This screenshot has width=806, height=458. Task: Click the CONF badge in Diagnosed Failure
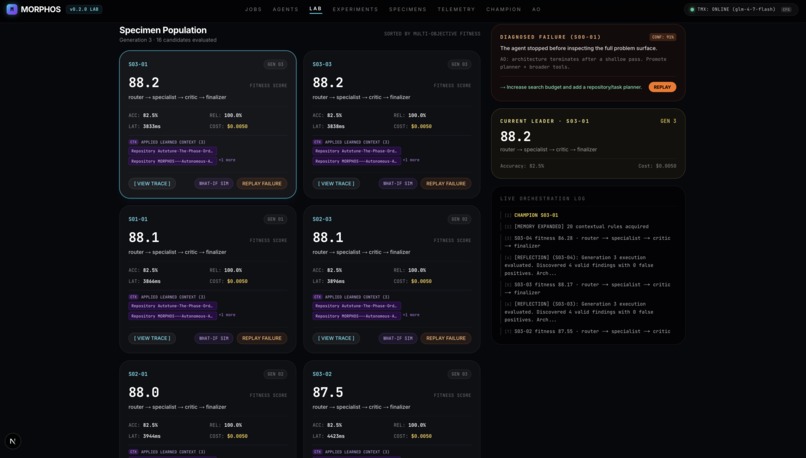click(663, 37)
